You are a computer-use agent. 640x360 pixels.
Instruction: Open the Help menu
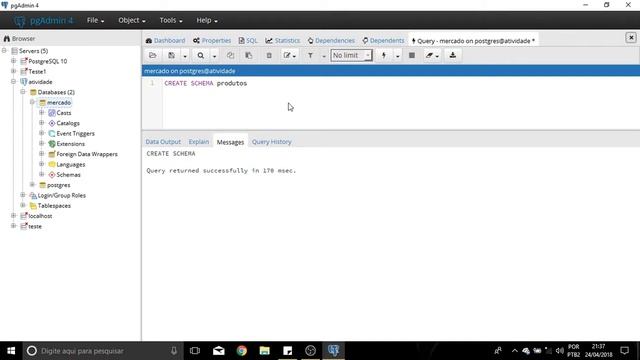pyautogui.click(x=207, y=20)
